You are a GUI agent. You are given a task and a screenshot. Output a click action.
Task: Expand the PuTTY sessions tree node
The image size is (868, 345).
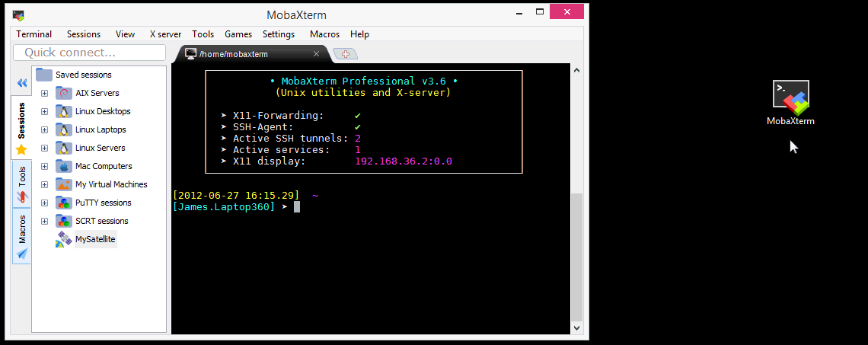pyautogui.click(x=45, y=203)
